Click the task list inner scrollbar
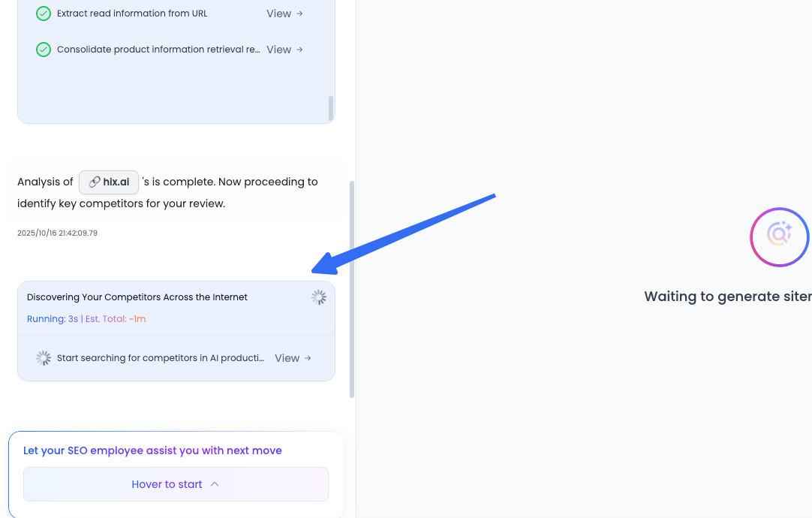The image size is (812, 518). 331,108
